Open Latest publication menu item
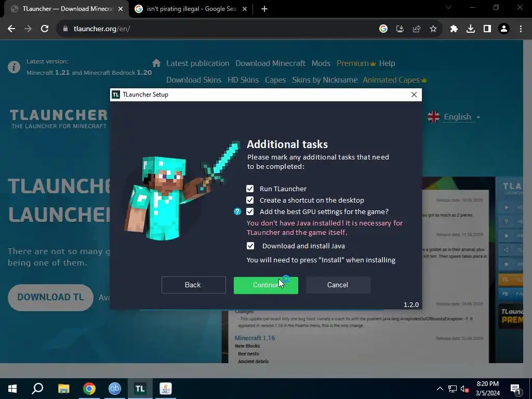532x399 pixels. [x=198, y=63]
